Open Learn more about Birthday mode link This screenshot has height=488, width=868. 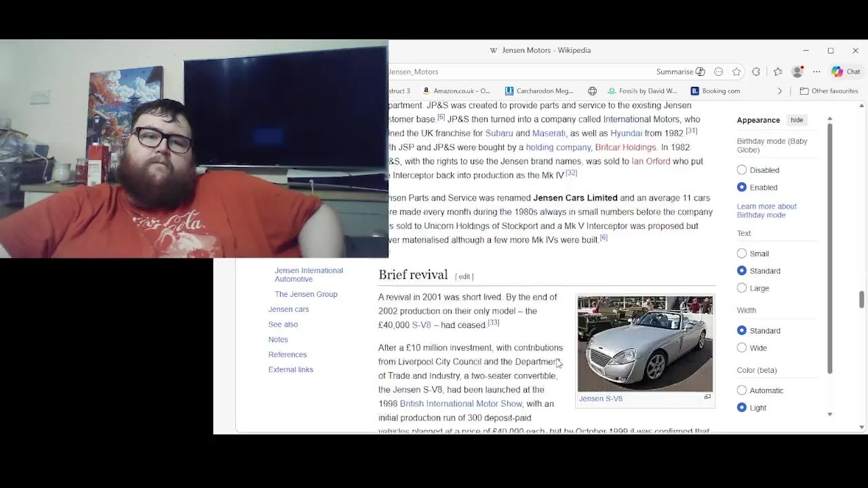(766, 211)
